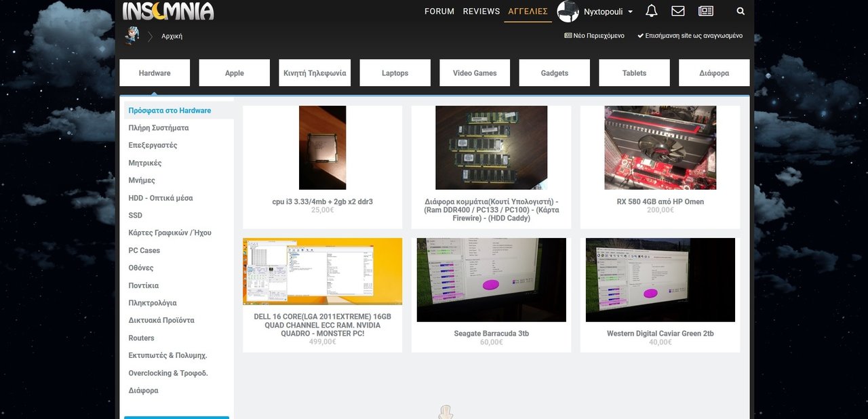
Task: Click the 25,00€ price text
Action: coord(322,210)
